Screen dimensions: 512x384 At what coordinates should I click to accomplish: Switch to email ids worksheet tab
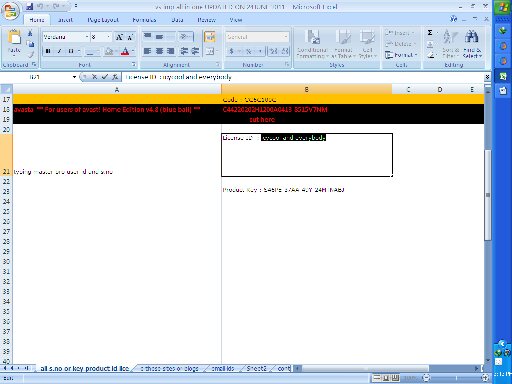click(223, 368)
